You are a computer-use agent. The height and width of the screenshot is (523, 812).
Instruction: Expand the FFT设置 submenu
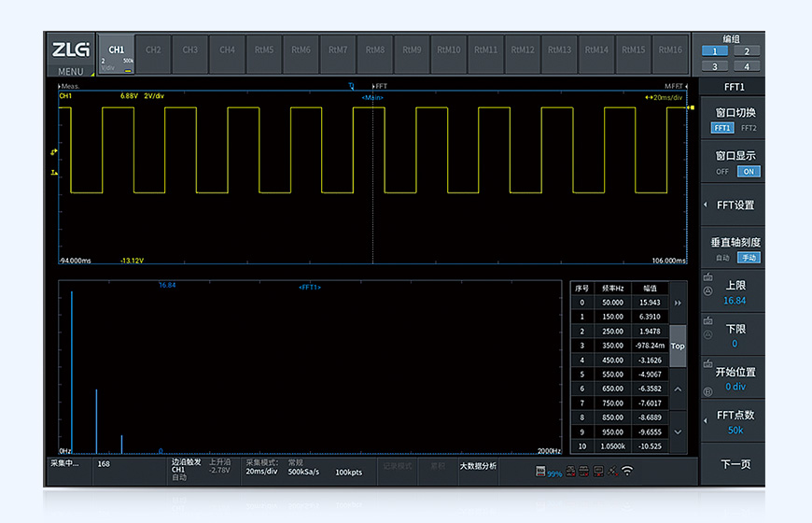pyautogui.click(x=734, y=205)
